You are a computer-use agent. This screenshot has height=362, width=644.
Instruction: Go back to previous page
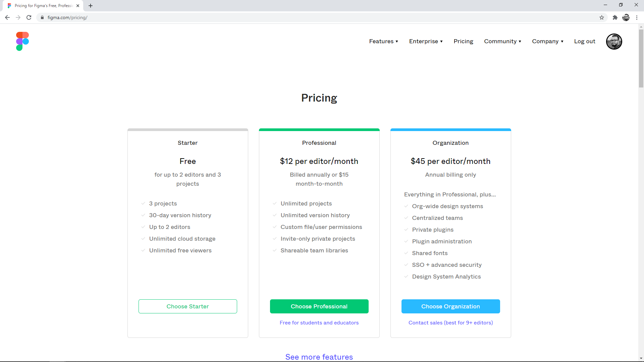7,17
